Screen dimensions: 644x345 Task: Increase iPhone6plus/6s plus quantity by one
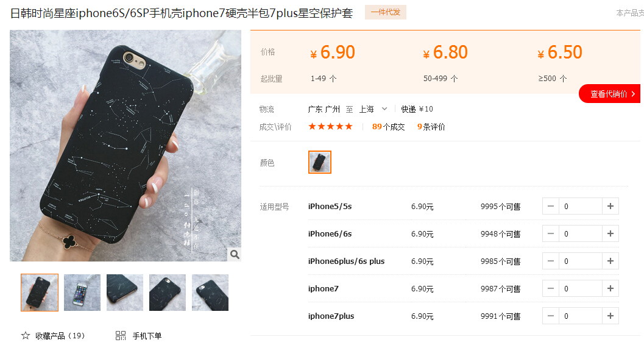(x=610, y=261)
